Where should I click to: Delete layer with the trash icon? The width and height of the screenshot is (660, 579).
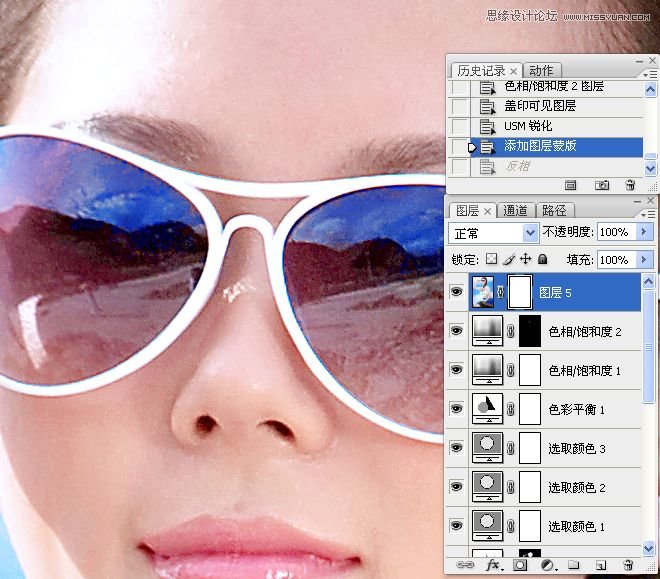628,566
